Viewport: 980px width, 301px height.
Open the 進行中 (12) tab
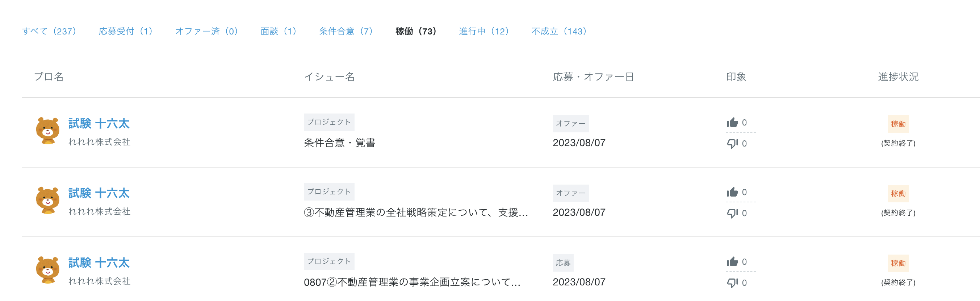tap(483, 31)
